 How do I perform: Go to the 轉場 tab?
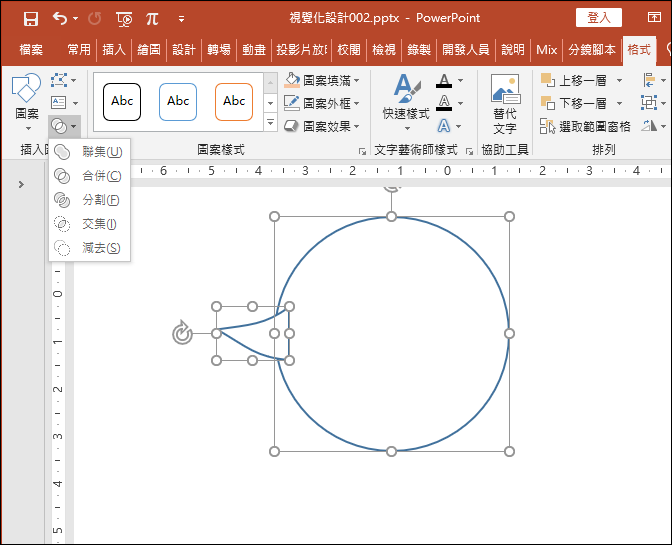click(x=219, y=50)
